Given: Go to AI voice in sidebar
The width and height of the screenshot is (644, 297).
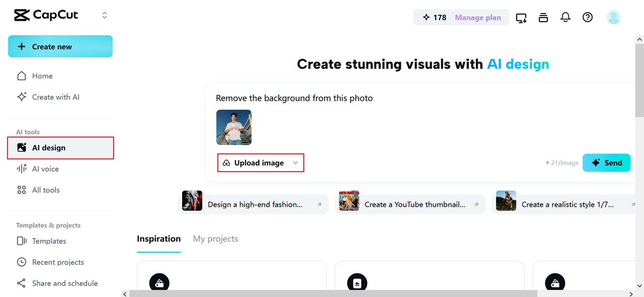Looking at the screenshot, I should [x=45, y=169].
